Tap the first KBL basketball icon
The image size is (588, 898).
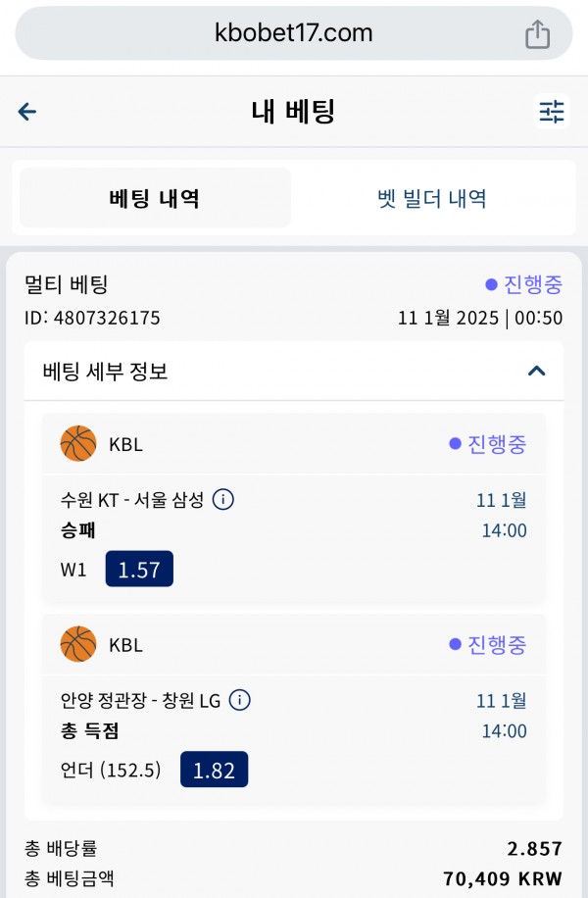point(78,443)
